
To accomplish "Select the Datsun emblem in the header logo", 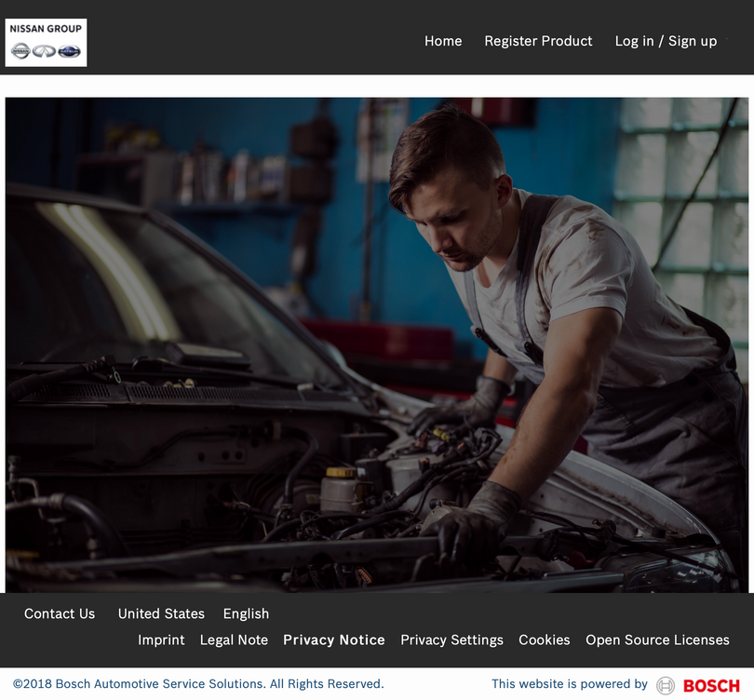I will pos(68,51).
